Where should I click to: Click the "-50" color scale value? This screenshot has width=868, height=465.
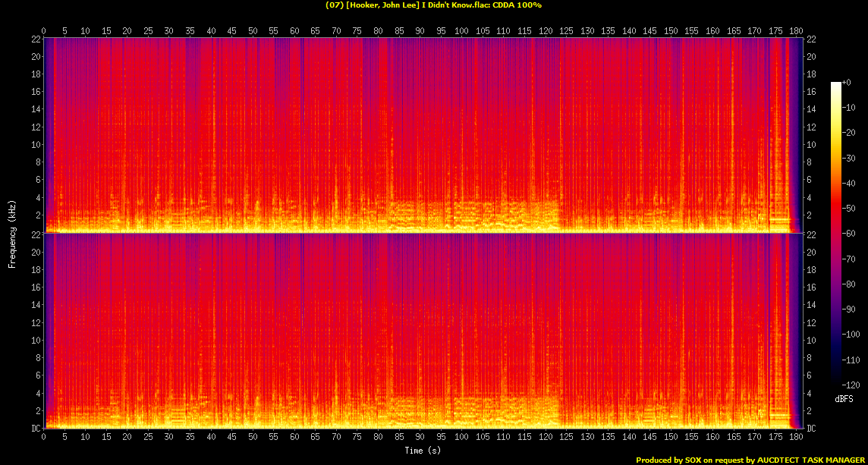848,208
